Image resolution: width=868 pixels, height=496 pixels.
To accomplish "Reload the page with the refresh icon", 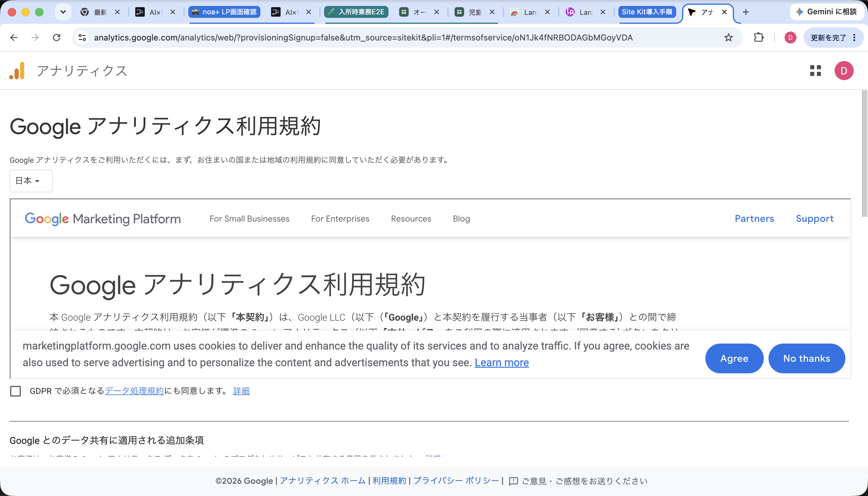I will pyautogui.click(x=57, y=38).
